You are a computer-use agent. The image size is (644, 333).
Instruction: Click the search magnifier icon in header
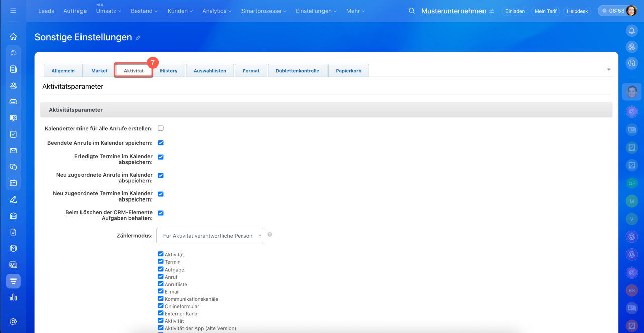point(412,11)
